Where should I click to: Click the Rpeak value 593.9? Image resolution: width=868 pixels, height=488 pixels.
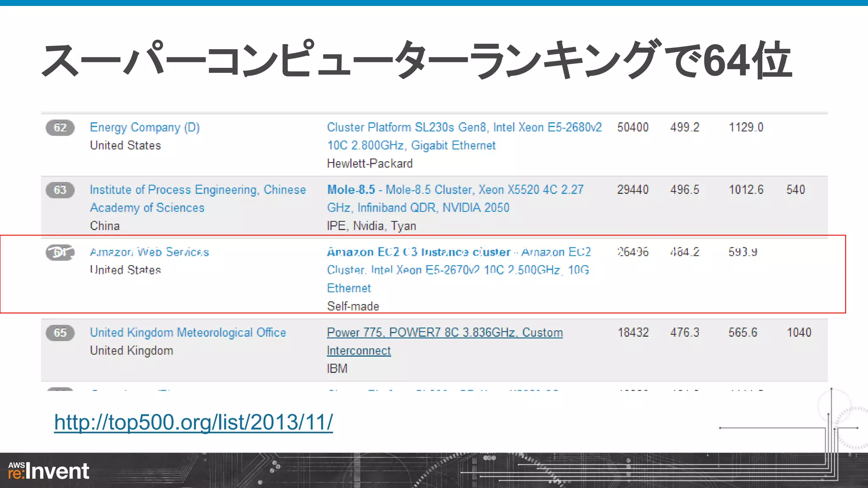[x=743, y=252]
